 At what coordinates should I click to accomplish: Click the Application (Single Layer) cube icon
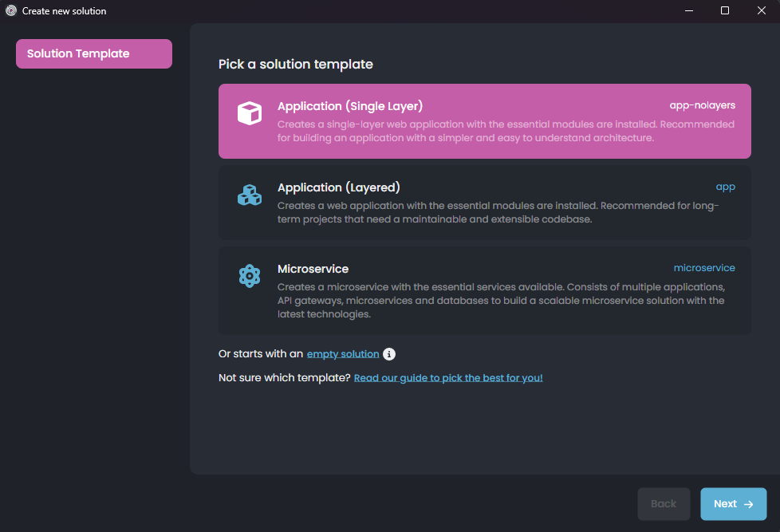tap(250, 112)
